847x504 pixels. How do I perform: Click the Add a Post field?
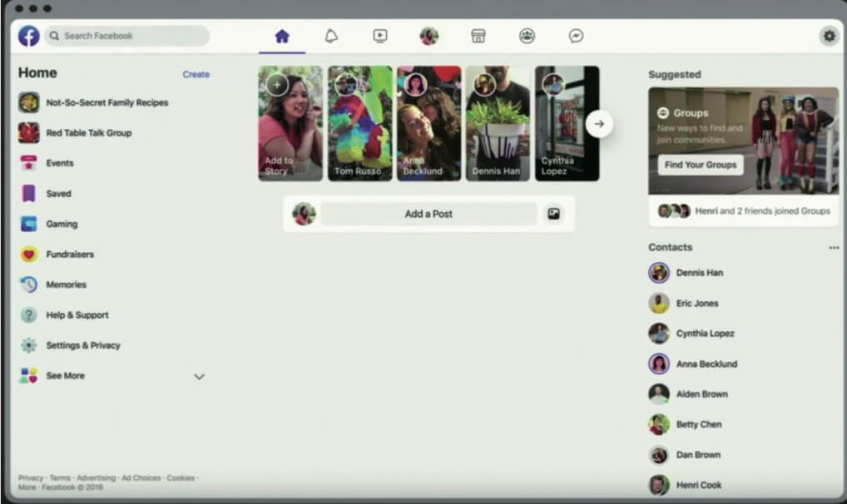(x=428, y=214)
